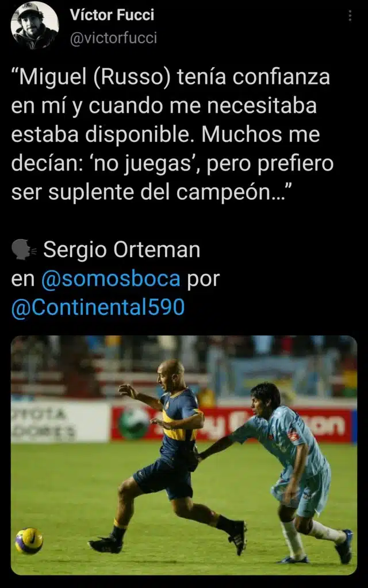
Task: Click the tweet line starting estaba disponible
Action: point(166,134)
